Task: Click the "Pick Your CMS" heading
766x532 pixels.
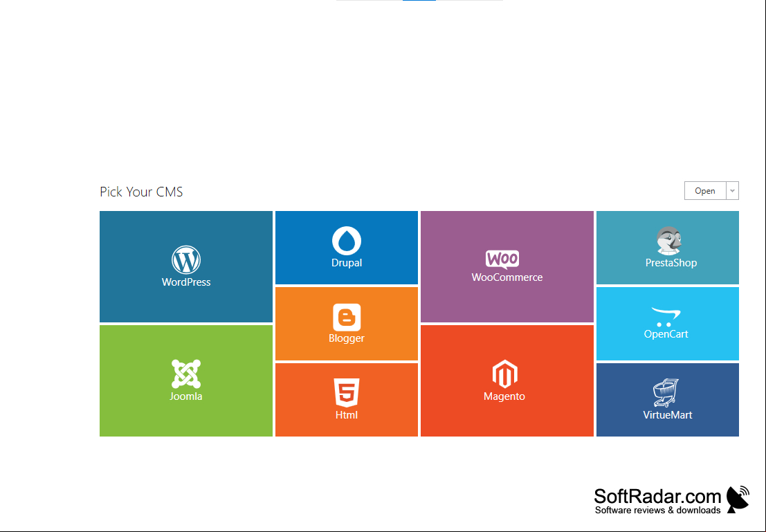Action: point(141,192)
